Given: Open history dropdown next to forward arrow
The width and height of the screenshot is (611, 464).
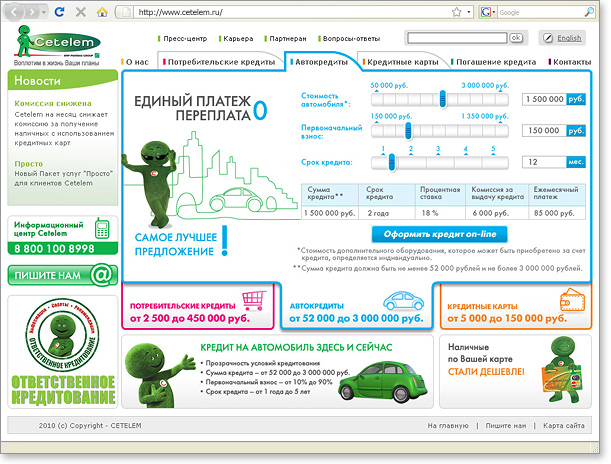Looking at the screenshot, I should point(44,12).
